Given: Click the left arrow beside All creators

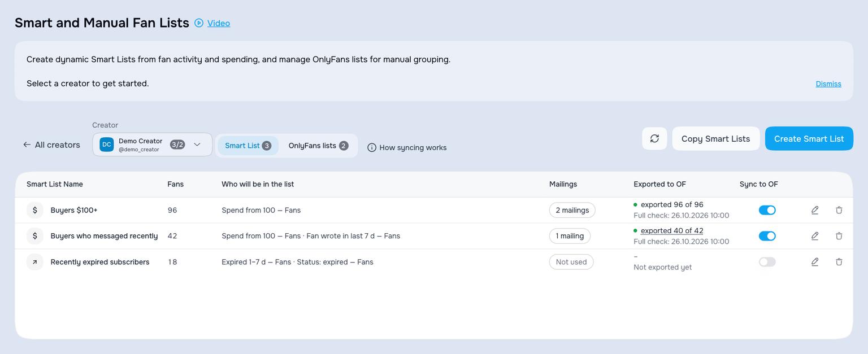Looking at the screenshot, I should 27,145.
